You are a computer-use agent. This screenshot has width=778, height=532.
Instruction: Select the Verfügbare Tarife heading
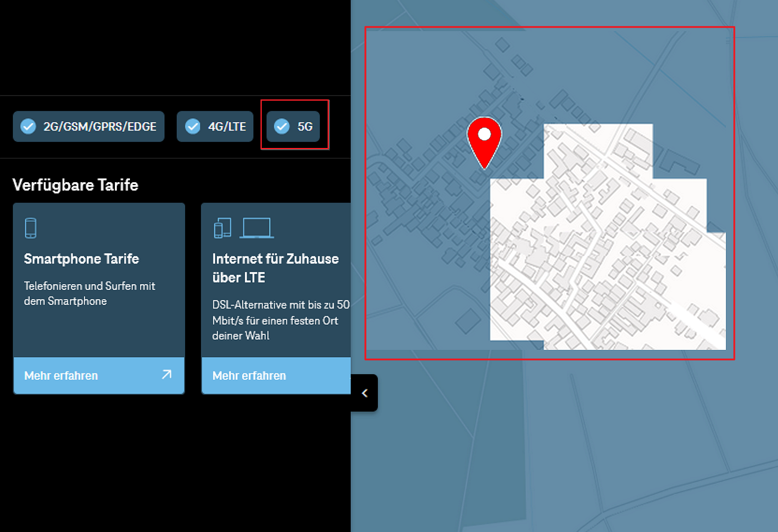[x=75, y=185]
